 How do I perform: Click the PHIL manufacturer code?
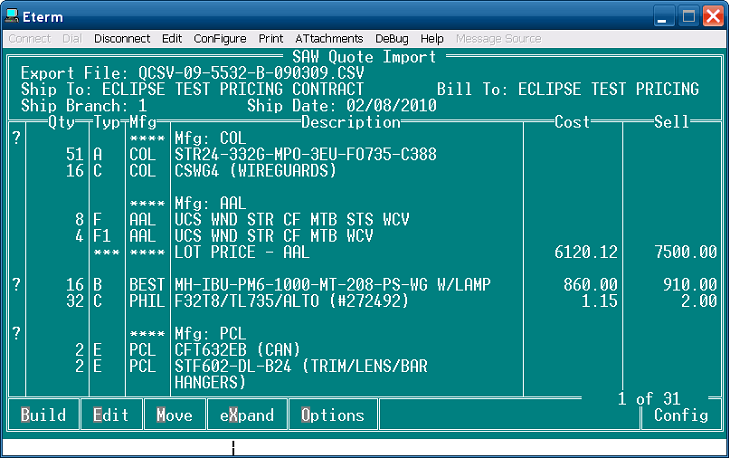coord(147,301)
